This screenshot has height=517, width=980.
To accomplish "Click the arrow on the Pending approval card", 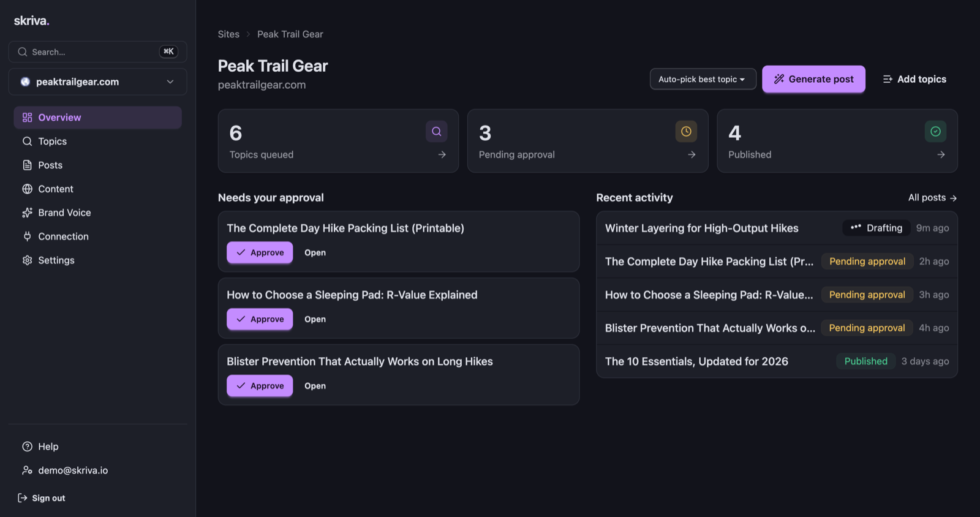I will pyautogui.click(x=692, y=155).
